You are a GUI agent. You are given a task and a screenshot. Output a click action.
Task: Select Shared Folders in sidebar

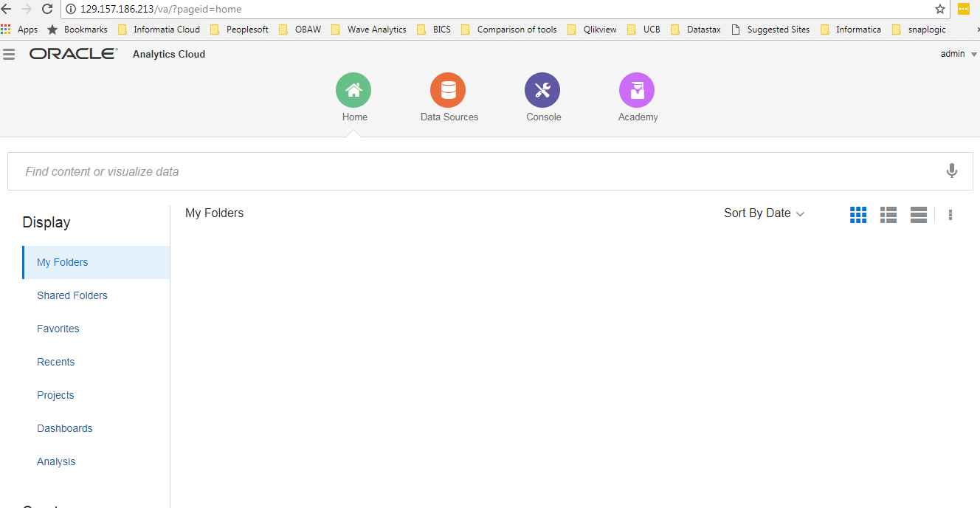point(72,295)
